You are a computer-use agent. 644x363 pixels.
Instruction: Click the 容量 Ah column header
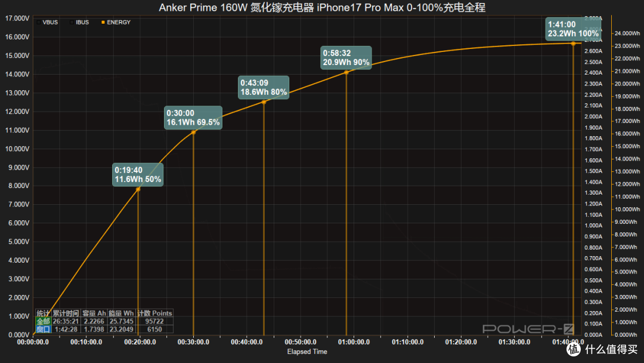point(94,313)
